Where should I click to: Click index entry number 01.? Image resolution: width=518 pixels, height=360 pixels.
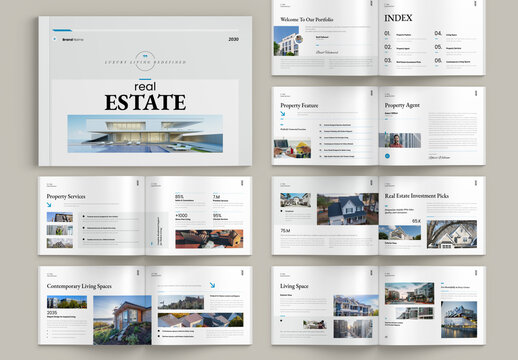(387, 33)
